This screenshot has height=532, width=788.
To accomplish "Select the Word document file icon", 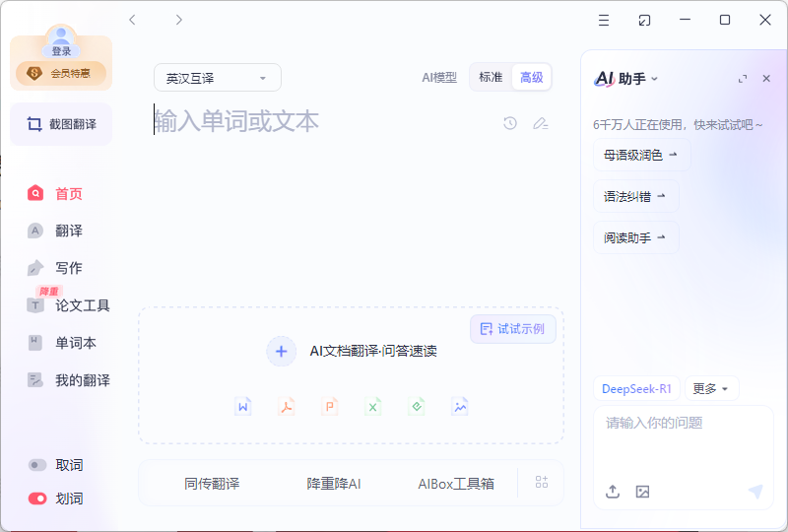I will pos(243,406).
